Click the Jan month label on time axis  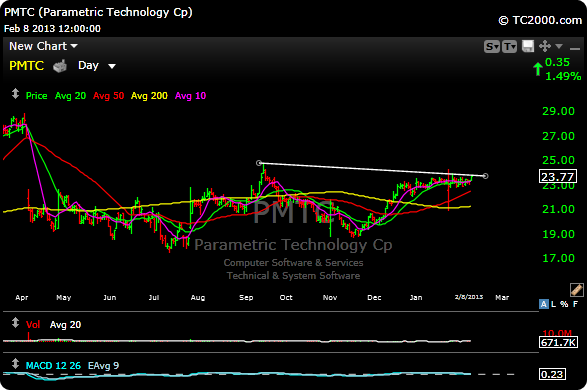click(x=416, y=298)
